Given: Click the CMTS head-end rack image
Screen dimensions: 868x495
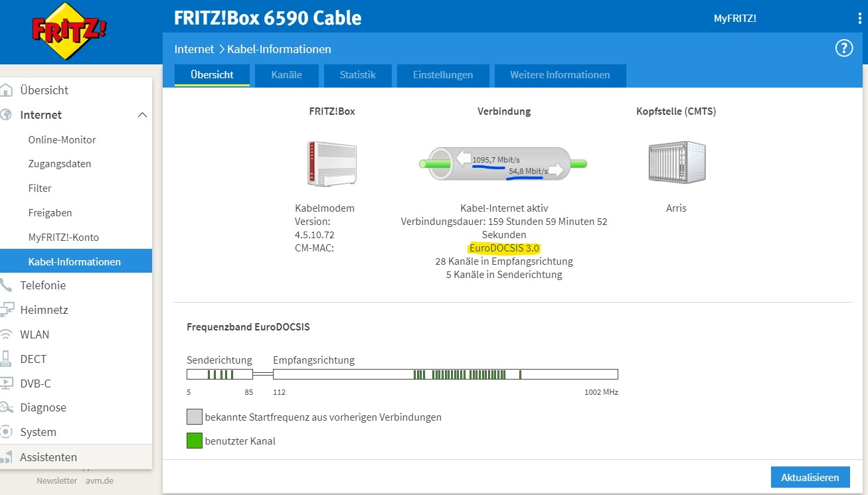Looking at the screenshot, I should coord(676,161).
